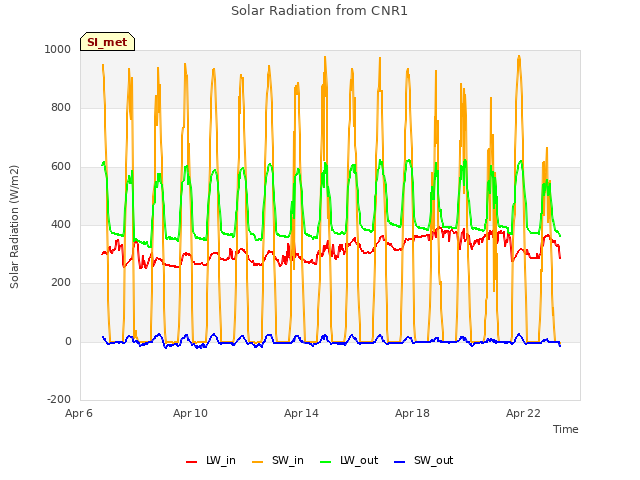Click the chart title Solar Radiation from CNR1
The image size is (640, 480).
coord(319,11)
